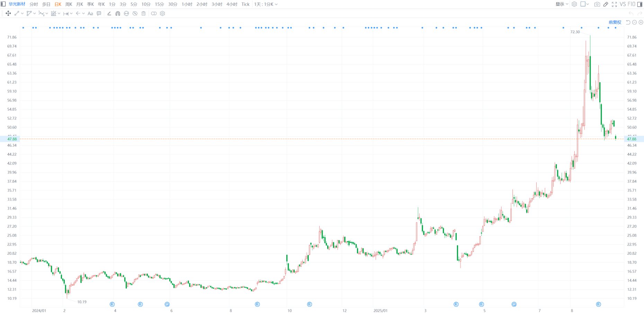644x315 pixels.
Task: Switch to 周K weekly chart tab
Action: pos(69,4)
